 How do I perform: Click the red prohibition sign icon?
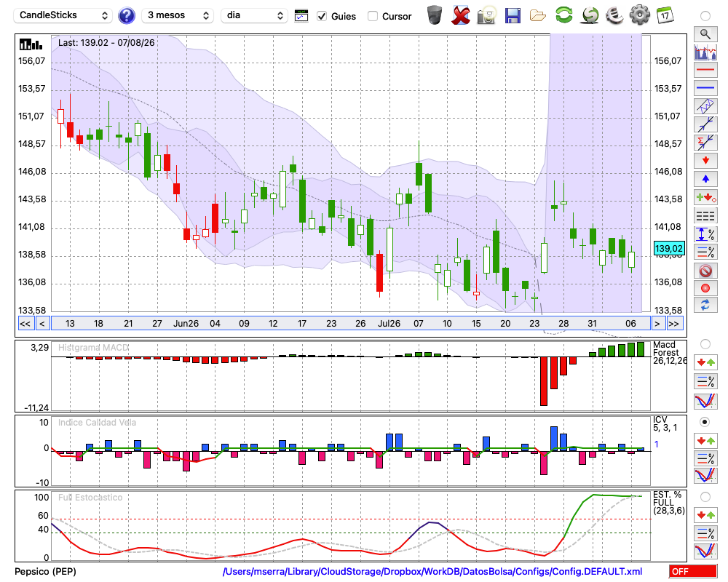705,270
